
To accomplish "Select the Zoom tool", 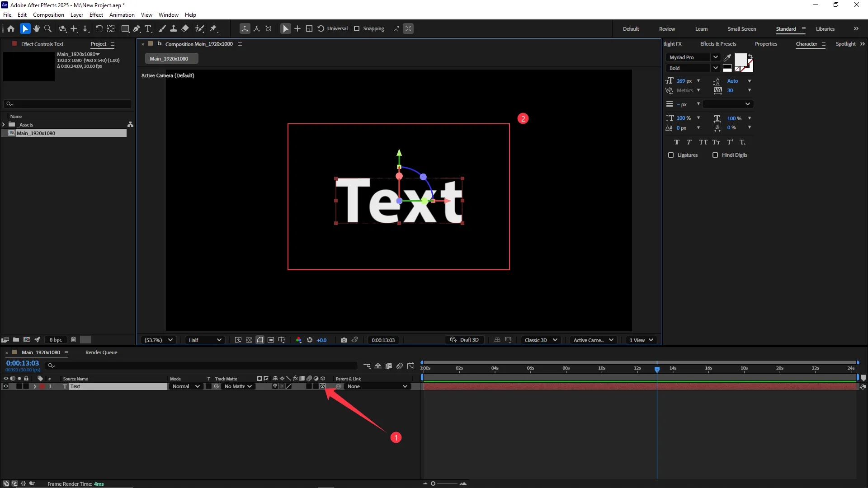I will (x=48, y=28).
